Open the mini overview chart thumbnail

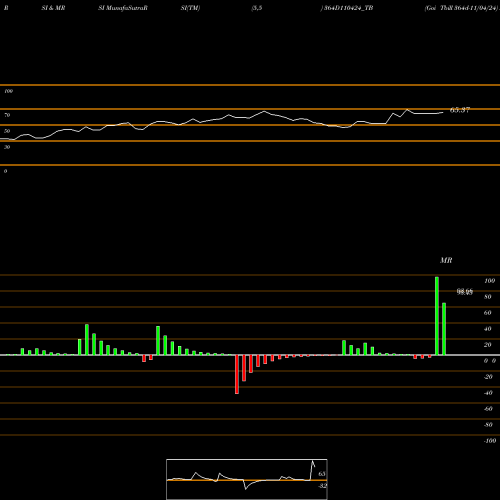(247, 479)
